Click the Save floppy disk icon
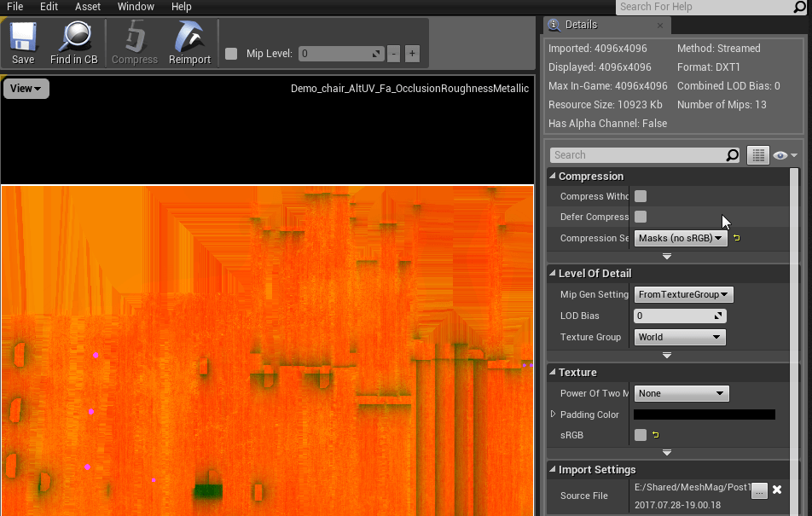This screenshot has height=516, width=812. pos(23,38)
